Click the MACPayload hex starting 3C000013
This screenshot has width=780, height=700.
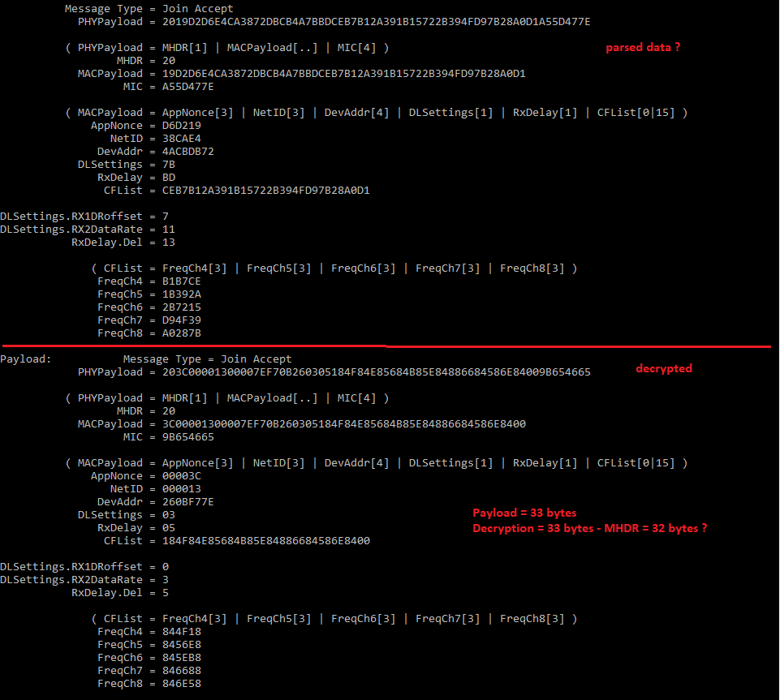tap(344, 424)
